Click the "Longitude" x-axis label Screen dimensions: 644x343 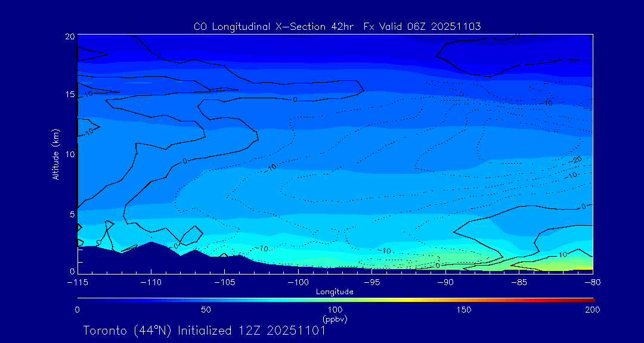click(335, 292)
